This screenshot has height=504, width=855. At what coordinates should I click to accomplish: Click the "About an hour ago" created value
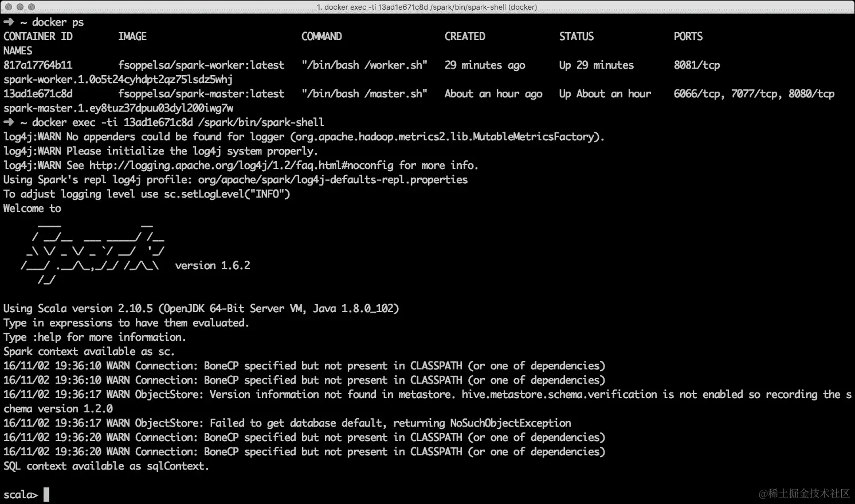(x=493, y=93)
